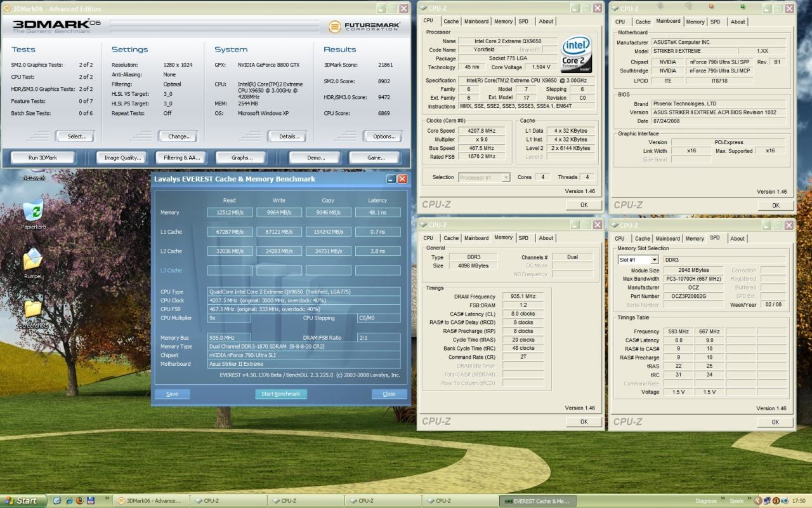The width and height of the screenshot is (812, 508).
Task: Open Mainboard tab in CPU-Z SPD window
Action: click(667, 239)
